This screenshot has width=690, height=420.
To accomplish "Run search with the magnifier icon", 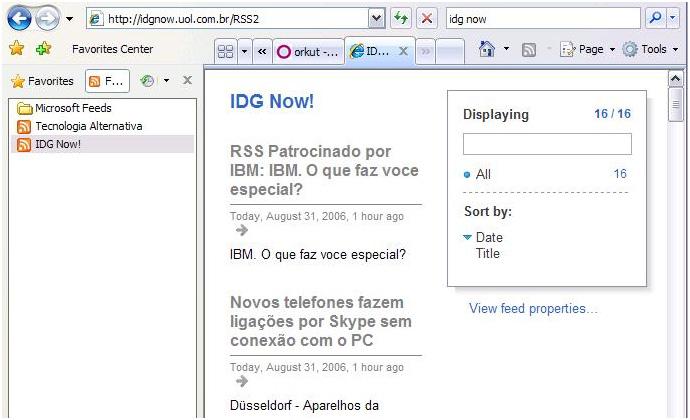I will [x=656, y=18].
